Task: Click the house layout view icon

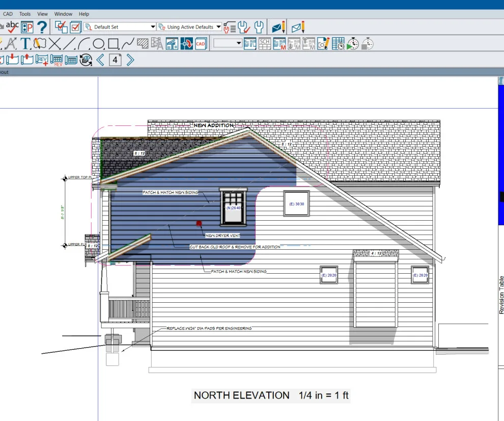Action: coord(172,44)
